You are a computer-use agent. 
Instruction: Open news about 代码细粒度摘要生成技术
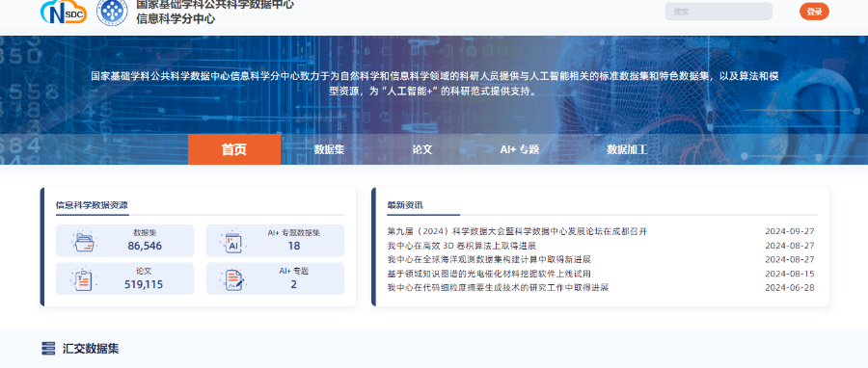tap(498, 288)
